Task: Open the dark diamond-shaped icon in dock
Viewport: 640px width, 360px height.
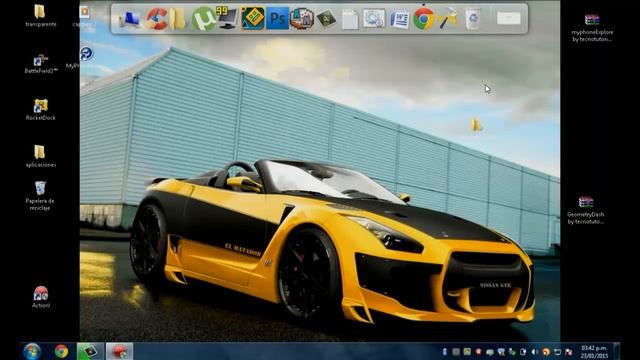Action: pos(326,19)
